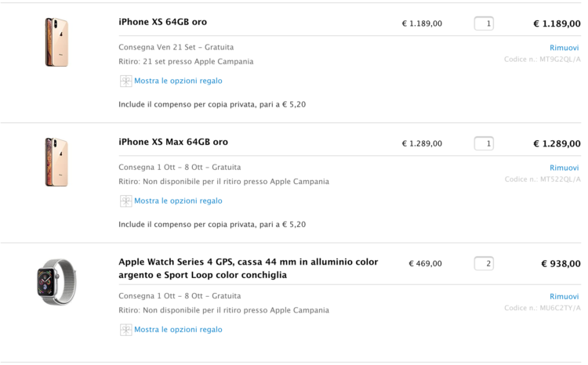Open iPhone XS gold product thumbnail
588x365 pixels.
point(56,42)
